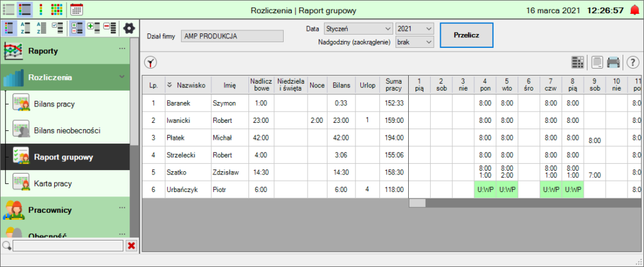
Task: Click the Pracownicy workers icon
Action: pyautogui.click(x=13, y=210)
